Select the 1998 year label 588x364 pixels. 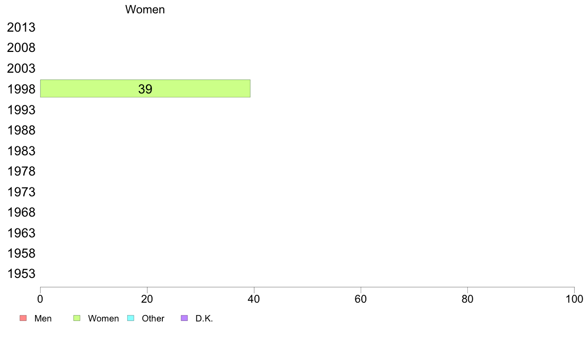click(21, 90)
